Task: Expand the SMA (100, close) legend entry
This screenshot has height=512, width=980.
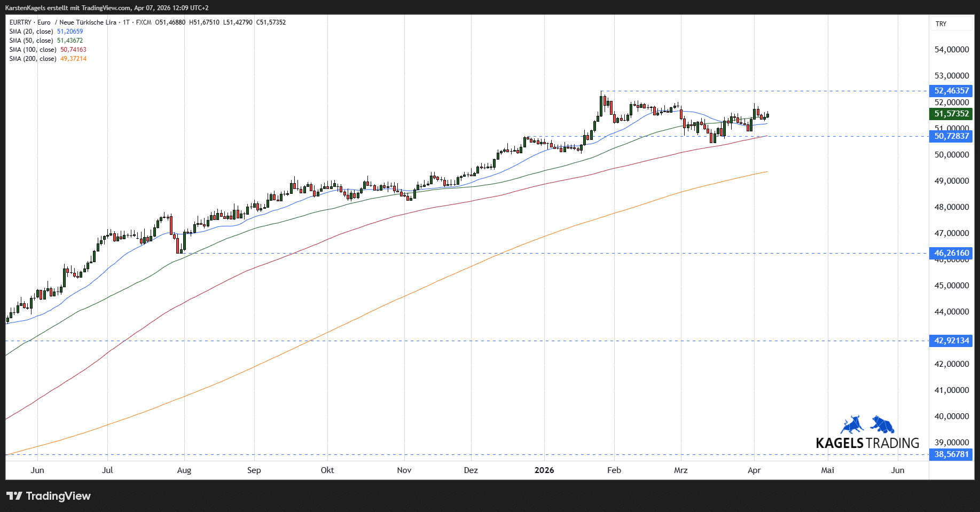Action: point(33,50)
